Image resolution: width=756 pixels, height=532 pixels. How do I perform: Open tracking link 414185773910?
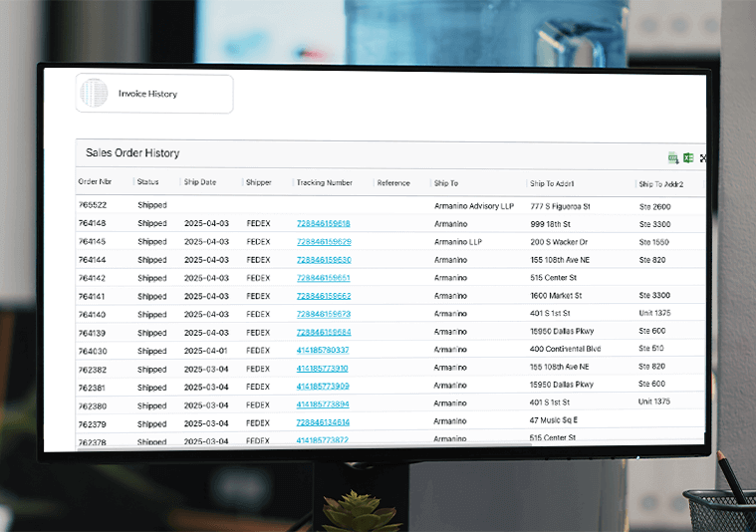click(323, 369)
